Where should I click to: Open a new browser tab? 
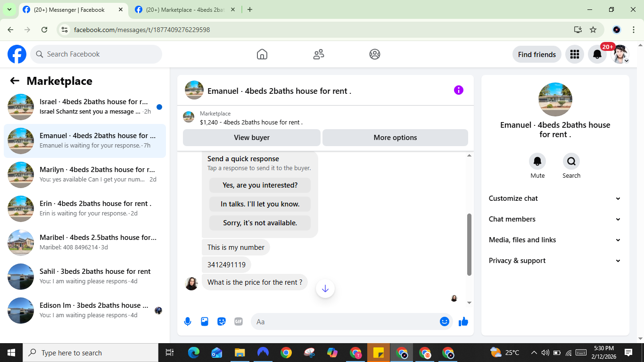pyautogui.click(x=250, y=9)
